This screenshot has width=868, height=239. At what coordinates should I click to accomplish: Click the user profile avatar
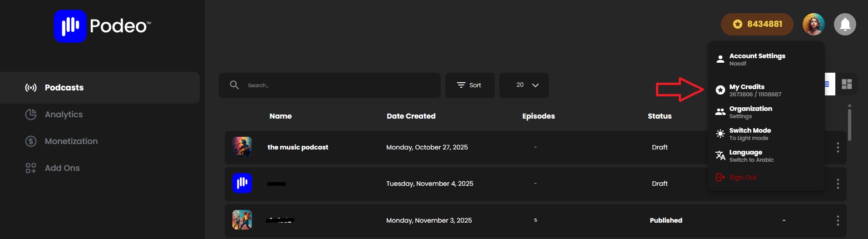pos(814,24)
